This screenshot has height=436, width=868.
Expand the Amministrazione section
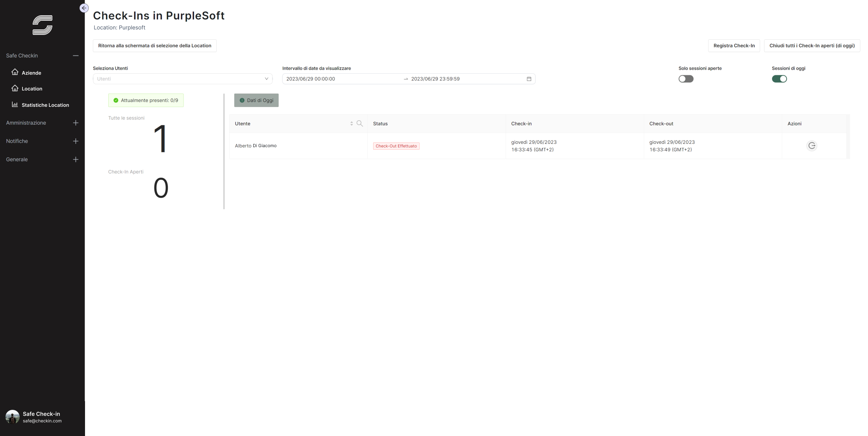pos(76,123)
